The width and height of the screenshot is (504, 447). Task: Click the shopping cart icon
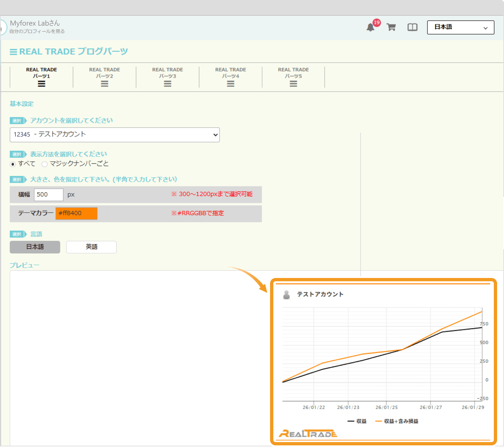[391, 27]
